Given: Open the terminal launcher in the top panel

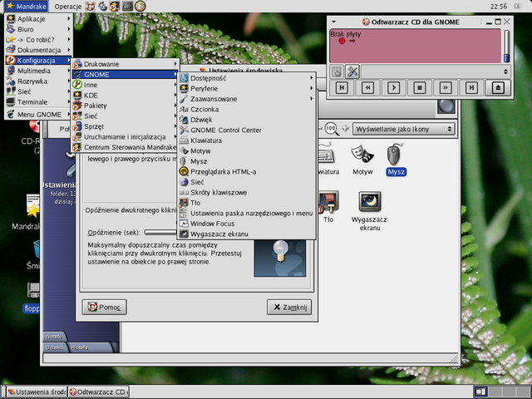Looking at the screenshot, I should [x=127, y=6].
